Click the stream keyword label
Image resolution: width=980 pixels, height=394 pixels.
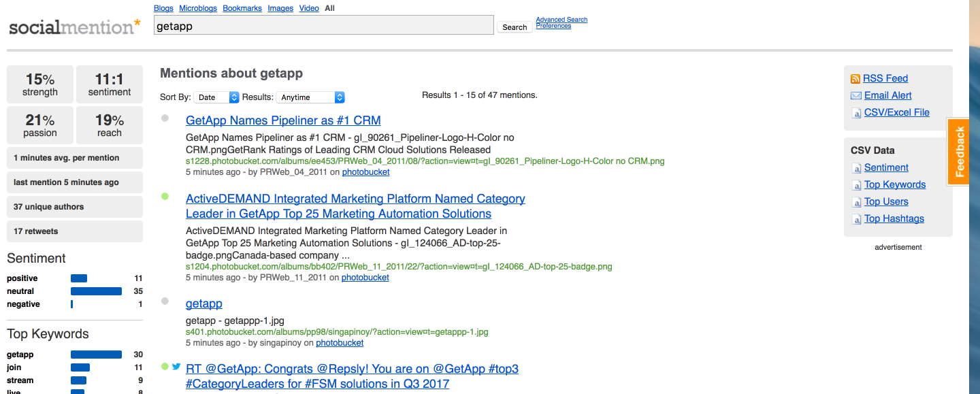click(x=20, y=380)
